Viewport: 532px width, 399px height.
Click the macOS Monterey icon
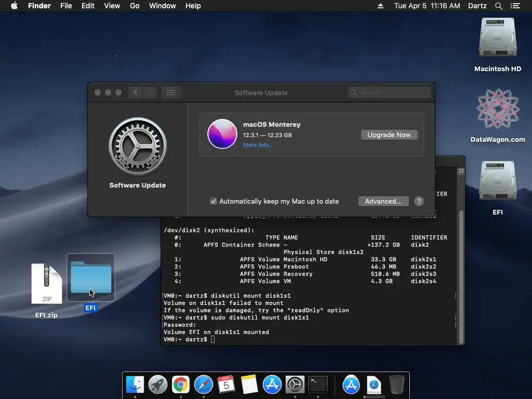[222, 134]
